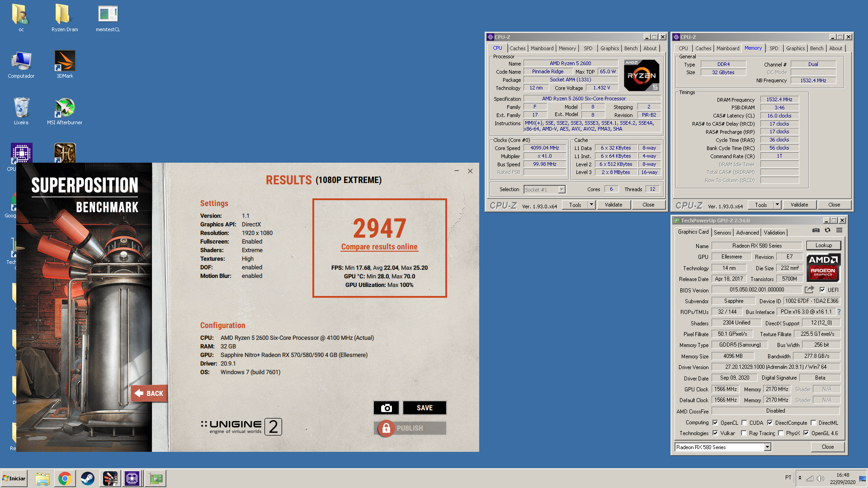The width and height of the screenshot is (868, 488).
Task: Expand hidden tray icons chevron
Action: (800, 478)
